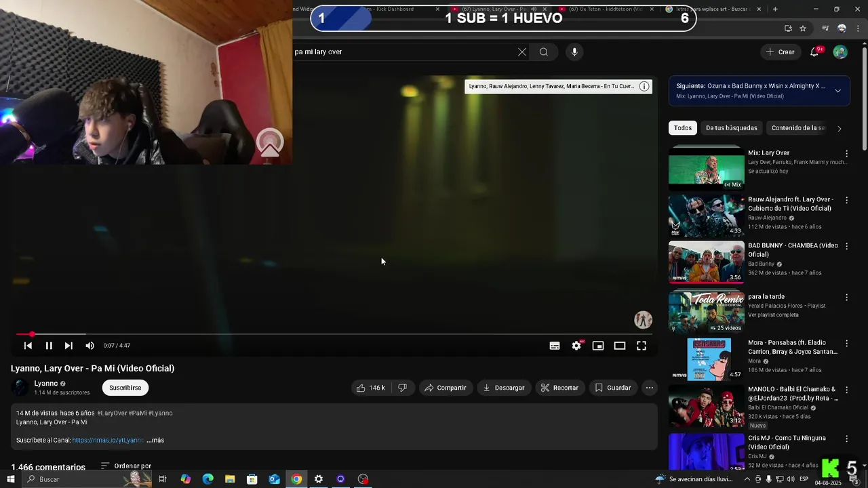
Task: Open the BAD BUNNY - CHAMBEA title
Action: tap(793, 250)
